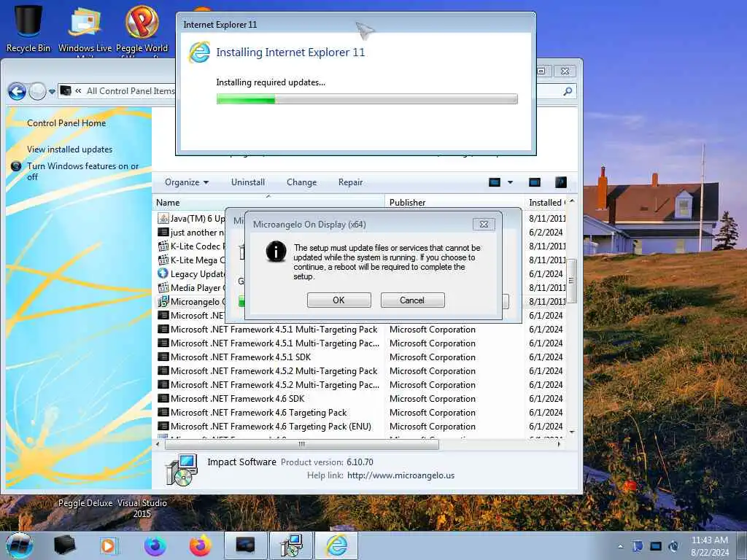Click the volume tray icon
Screen dimensions: 747x560
(673, 546)
